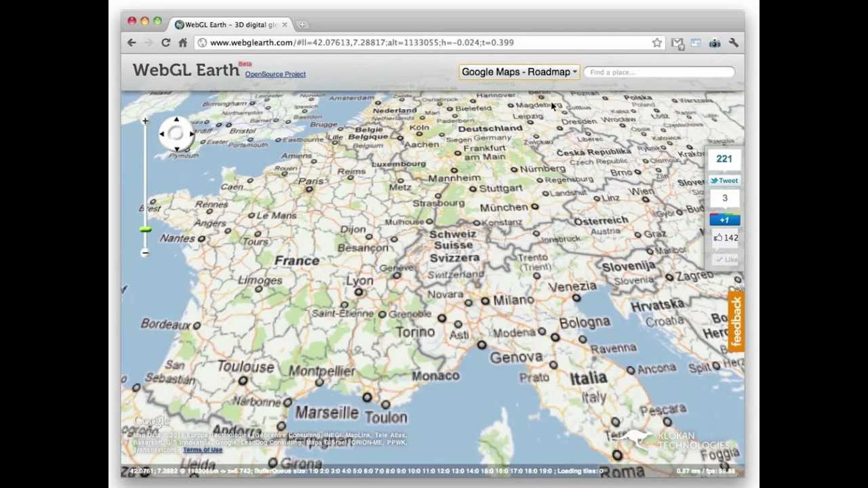Click the Google +1 button
The height and width of the screenshot is (488, 868).
[724, 220]
